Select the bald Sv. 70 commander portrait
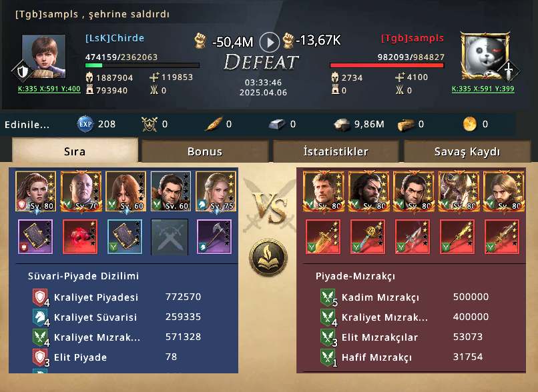 coord(81,191)
